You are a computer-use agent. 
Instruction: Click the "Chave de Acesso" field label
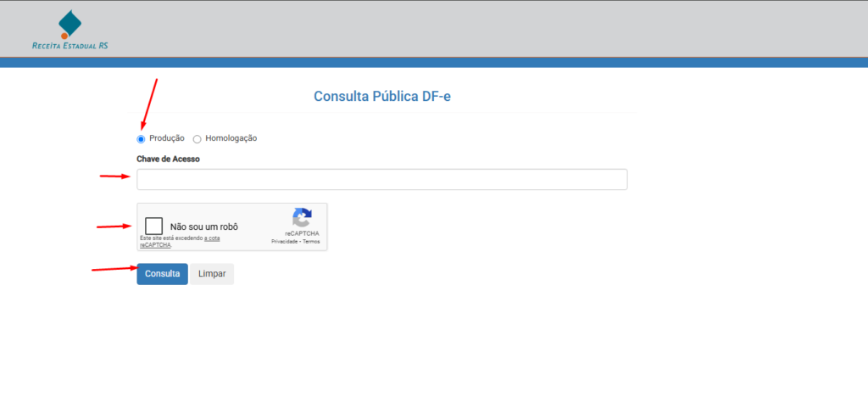168,159
